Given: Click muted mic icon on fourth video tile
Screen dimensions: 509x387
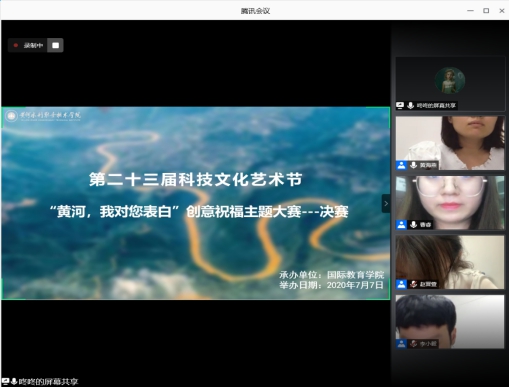Looking at the screenshot, I should click(x=414, y=284).
